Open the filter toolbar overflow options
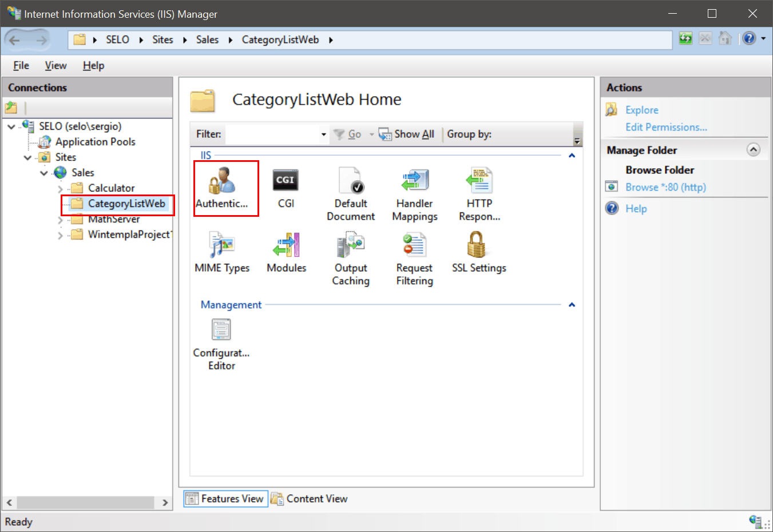773x532 pixels. (577, 140)
